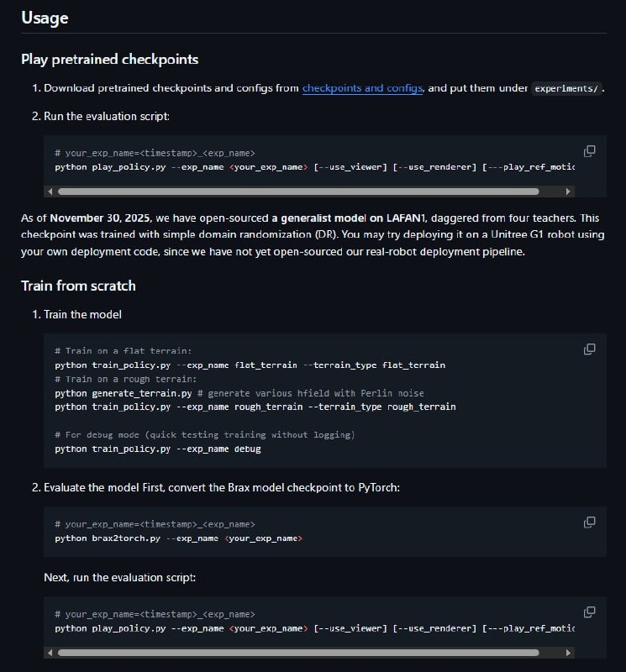Screen dimensions: 626x672
Task: Open the checkpoints and configs link
Action: [362, 88]
